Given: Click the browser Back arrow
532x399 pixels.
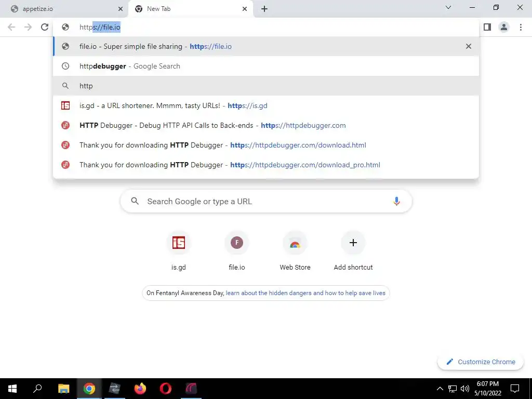Looking at the screenshot, I should [11, 27].
